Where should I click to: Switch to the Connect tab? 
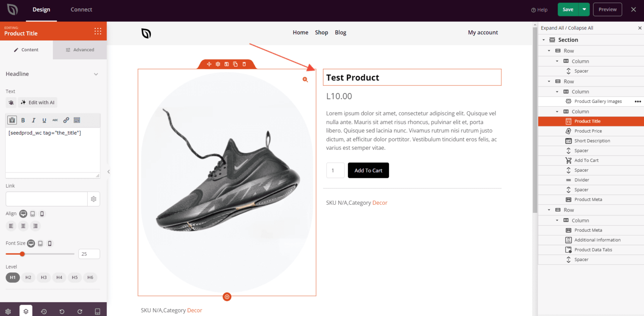point(81,9)
